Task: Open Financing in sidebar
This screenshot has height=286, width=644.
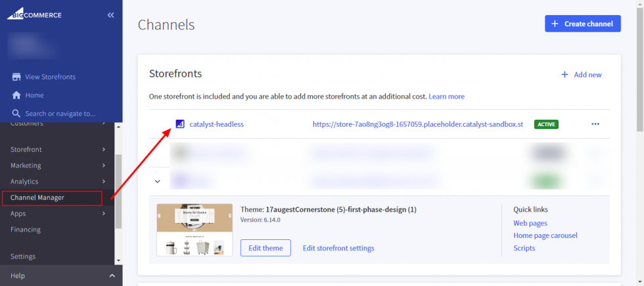Action: pyautogui.click(x=26, y=229)
